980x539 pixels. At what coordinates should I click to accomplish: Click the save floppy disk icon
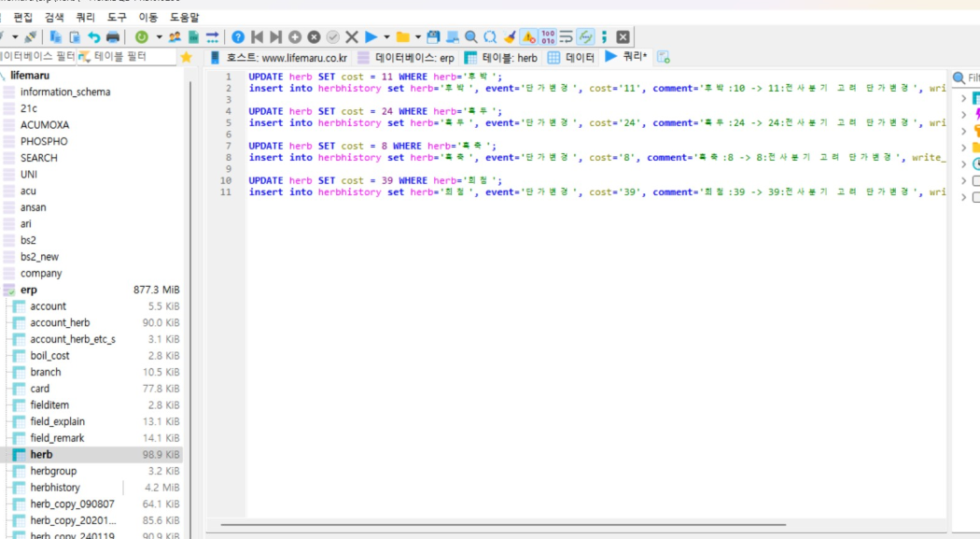(x=433, y=36)
